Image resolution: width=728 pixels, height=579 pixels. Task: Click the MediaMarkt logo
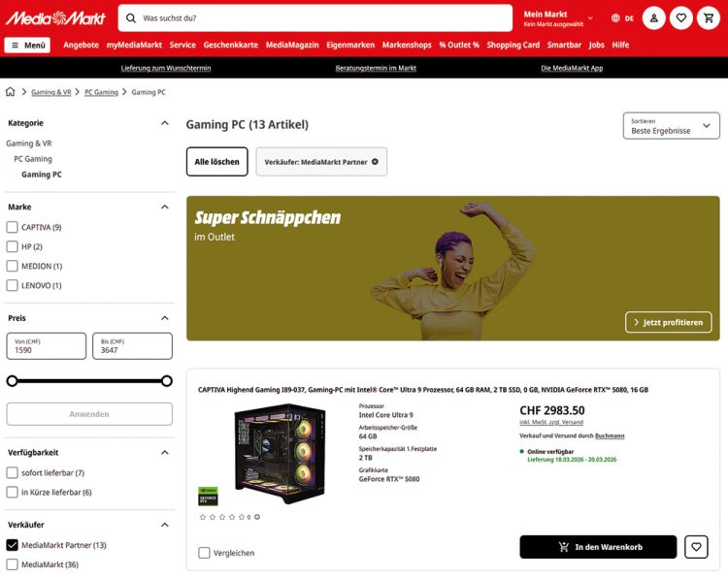click(x=55, y=18)
